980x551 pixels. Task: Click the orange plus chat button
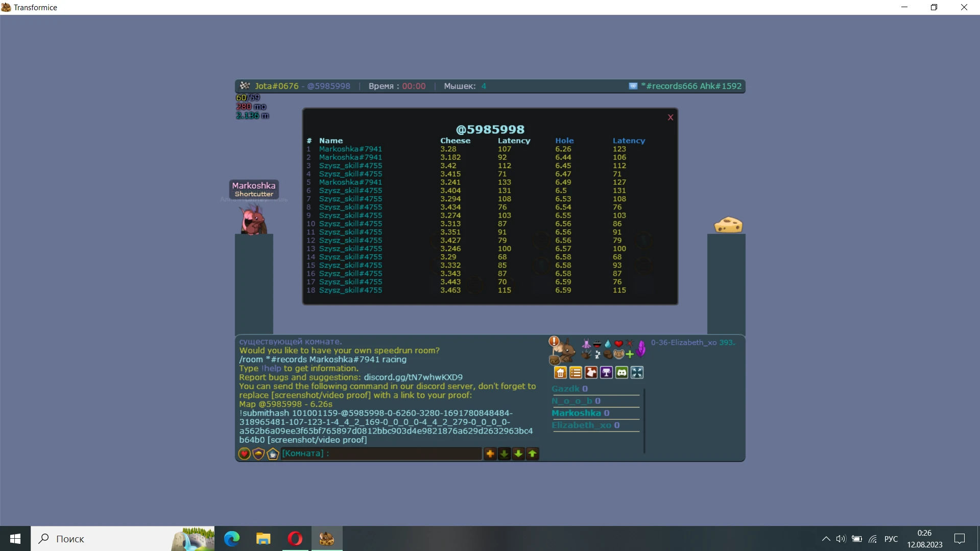pos(490,453)
